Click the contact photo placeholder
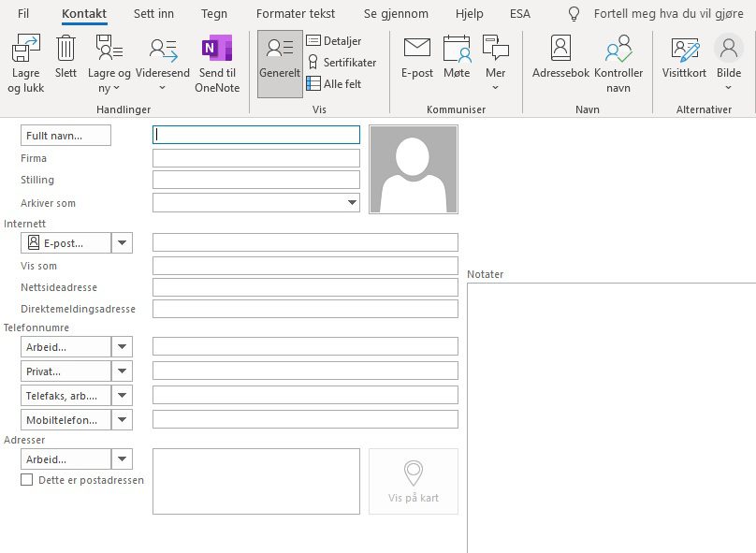Screen dimensions: 756x553 [x=414, y=169]
